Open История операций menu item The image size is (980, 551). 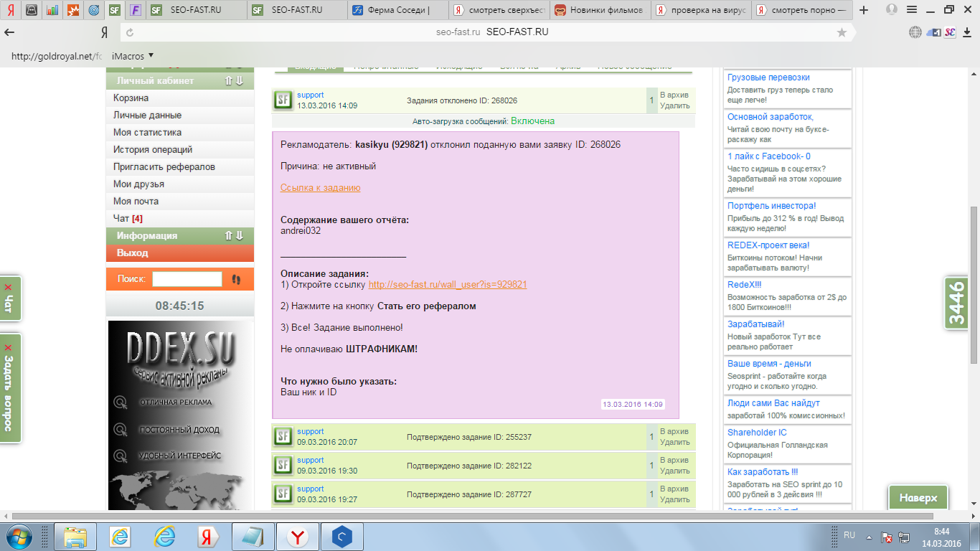180,150
